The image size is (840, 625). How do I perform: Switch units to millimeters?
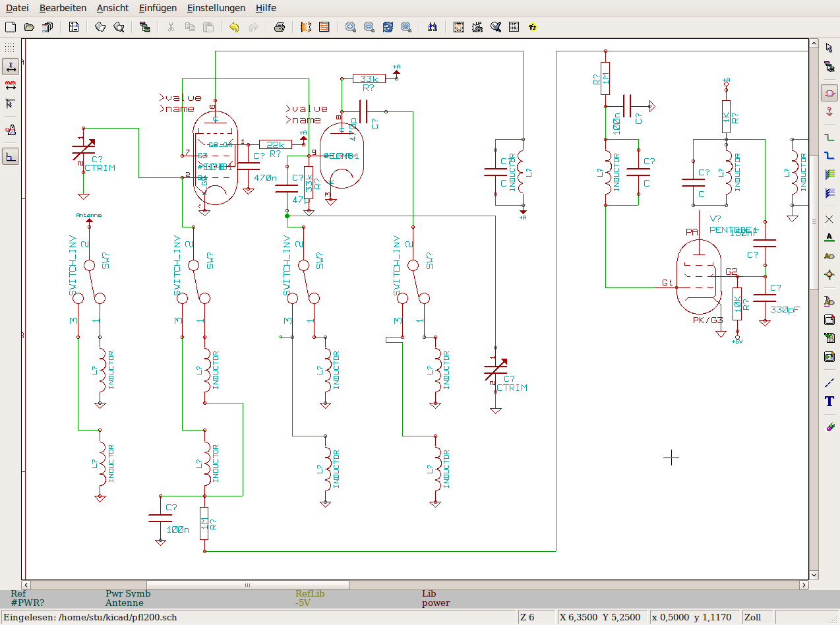click(x=10, y=85)
